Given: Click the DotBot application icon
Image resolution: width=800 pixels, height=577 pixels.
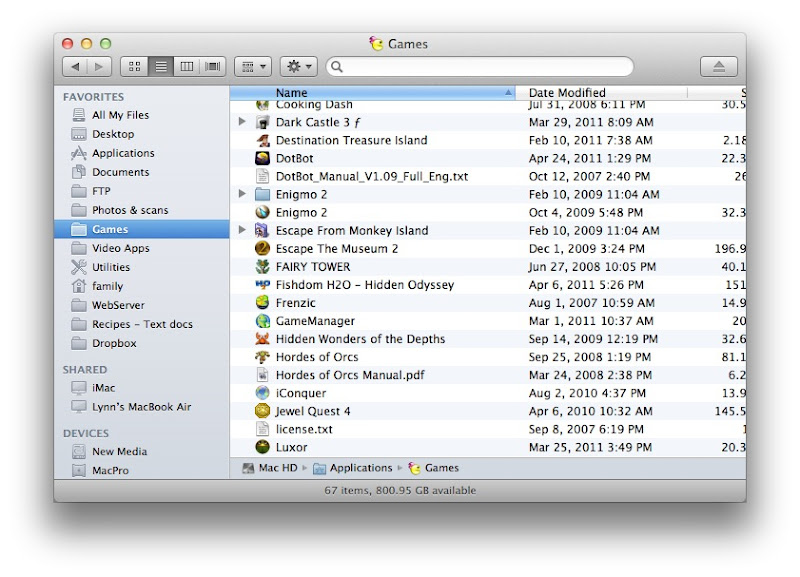Looking at the screenshot, I should (x=262, y=158).
